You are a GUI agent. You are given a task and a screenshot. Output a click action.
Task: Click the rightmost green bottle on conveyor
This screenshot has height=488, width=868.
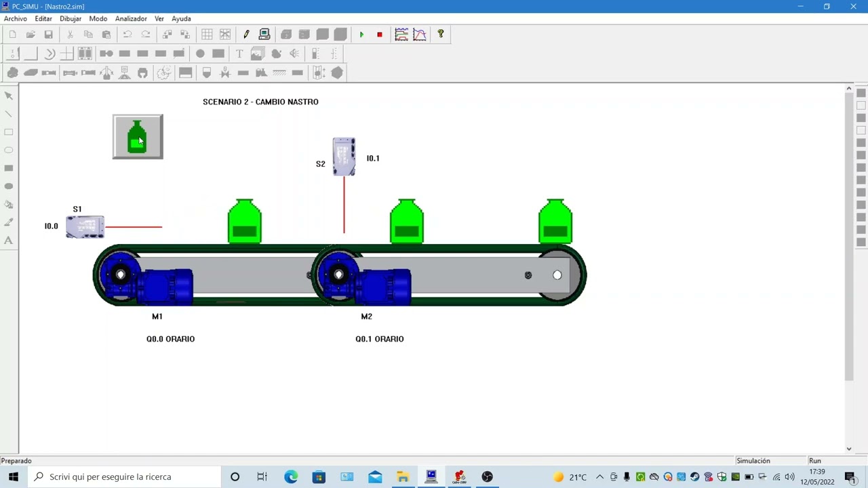555,221
